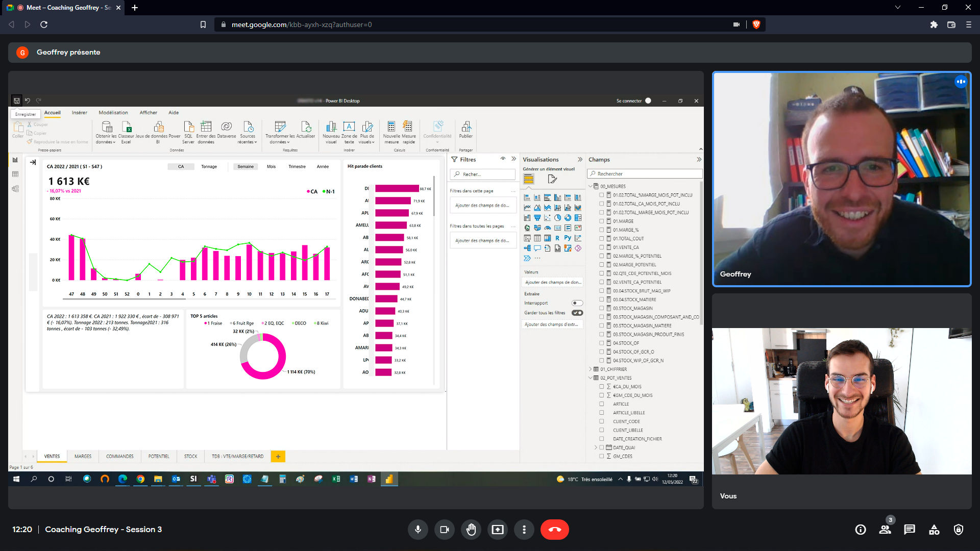Image resolution: width=980 pixels, height=551 pixels.
Task: Open the Meet activities panel
Action: [934, 530]
